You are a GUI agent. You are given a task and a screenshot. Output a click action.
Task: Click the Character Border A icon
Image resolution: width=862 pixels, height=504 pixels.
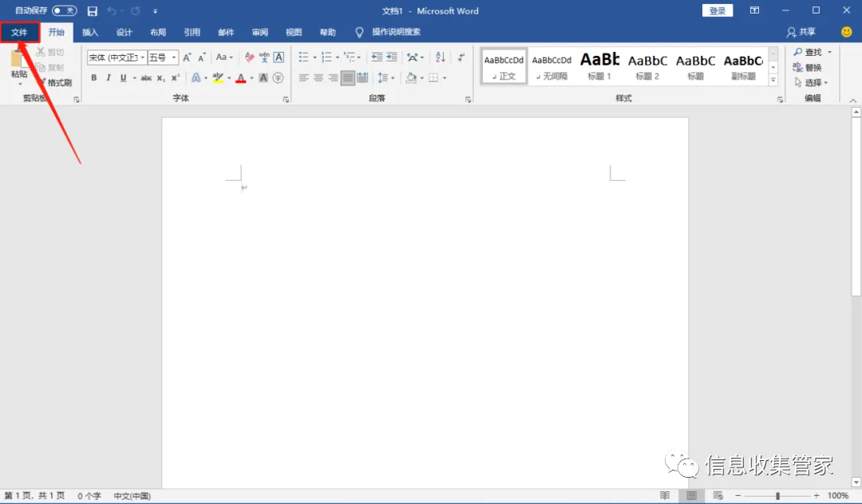coord(279,57)
